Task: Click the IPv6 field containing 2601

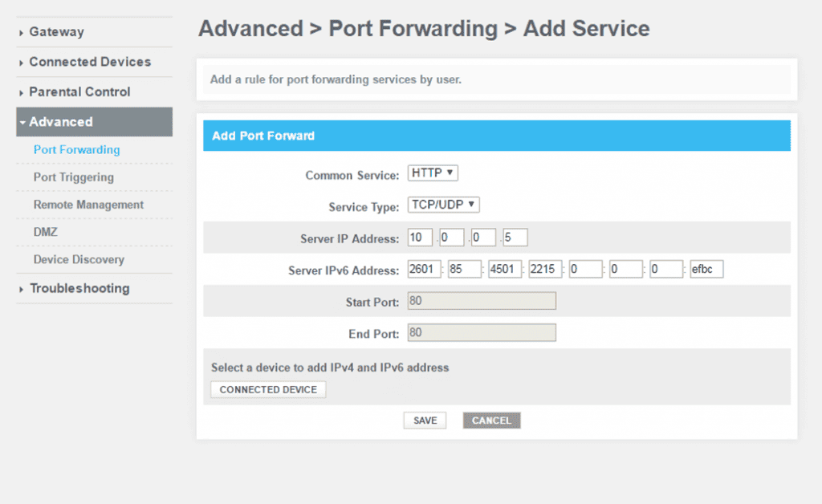Action: pyautogui.click(x=425, y=270)
